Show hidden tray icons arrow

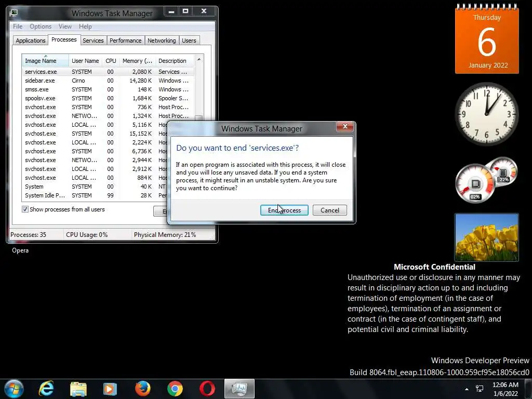[467, 389]
